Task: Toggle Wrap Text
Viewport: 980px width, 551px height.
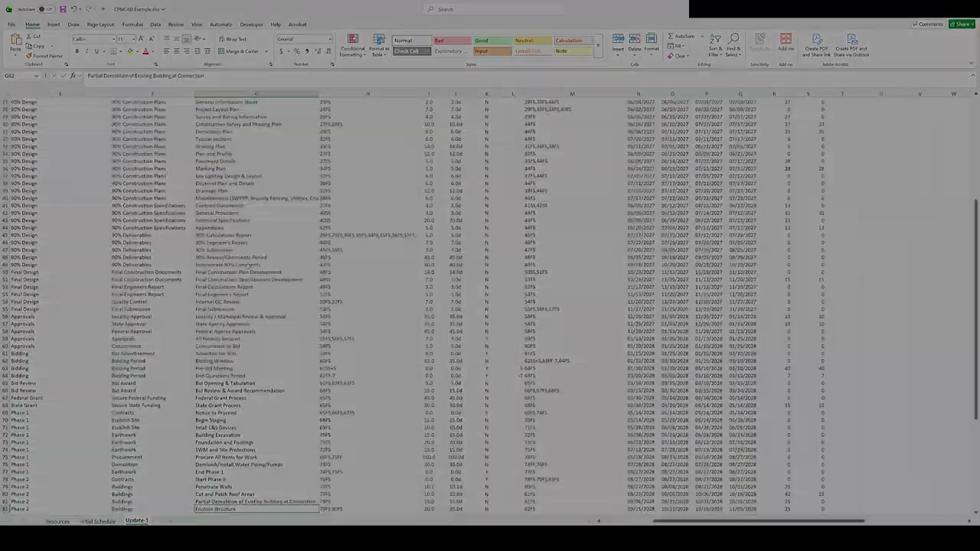Action: tap(233, 39)
